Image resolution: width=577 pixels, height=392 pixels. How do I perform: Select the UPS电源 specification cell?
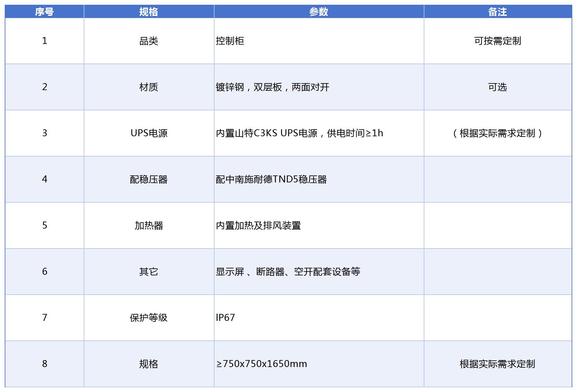[149, 133]
